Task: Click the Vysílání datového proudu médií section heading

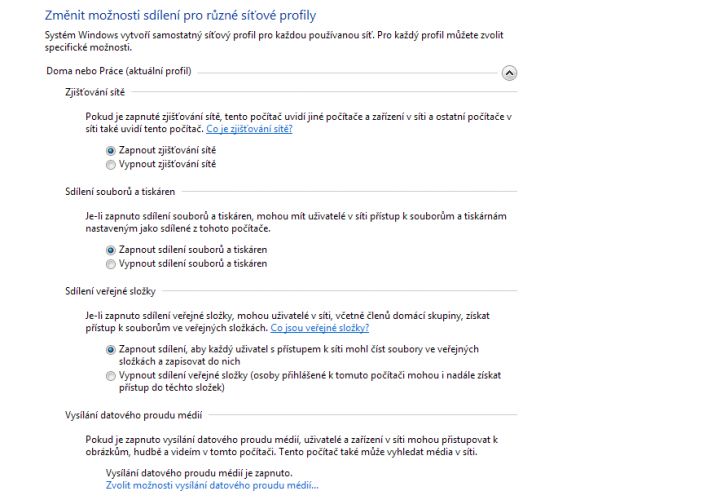Action: pyautogui.click(x=134, y=415)
